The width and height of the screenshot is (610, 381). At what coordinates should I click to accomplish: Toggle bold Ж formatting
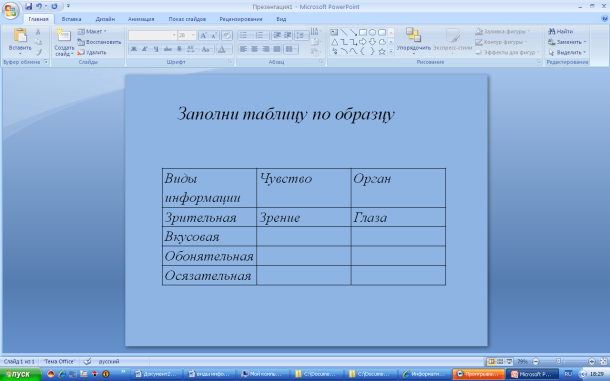(x=133, y=49)
